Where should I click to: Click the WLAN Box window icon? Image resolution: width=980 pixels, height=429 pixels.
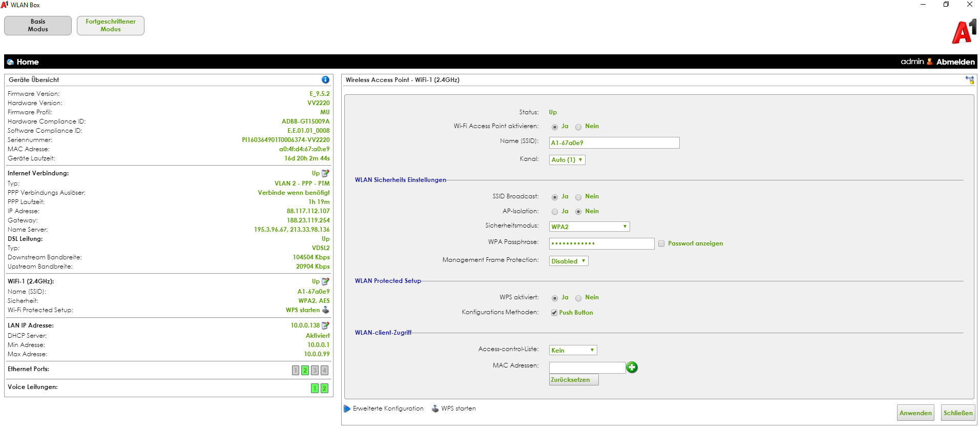(x=5, y=5)
